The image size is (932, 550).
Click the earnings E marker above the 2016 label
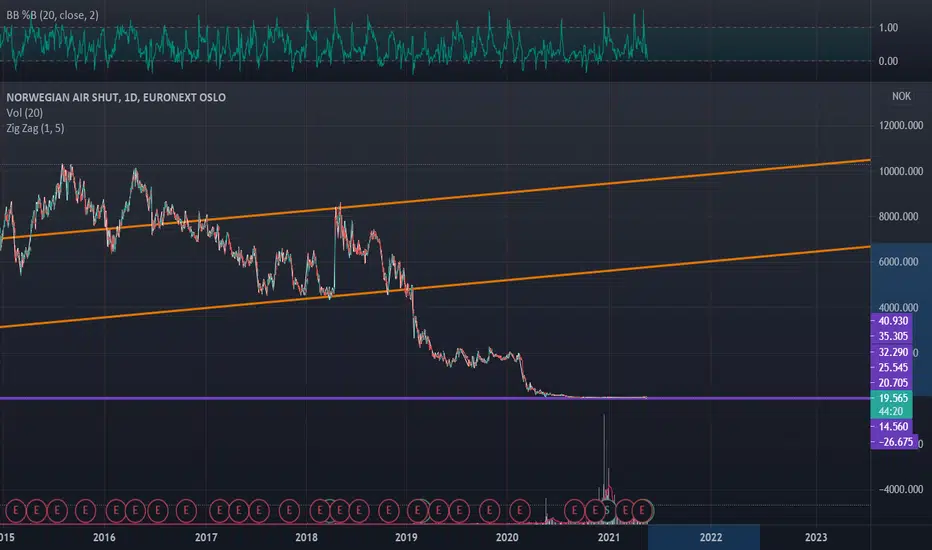tap(116, 510)
